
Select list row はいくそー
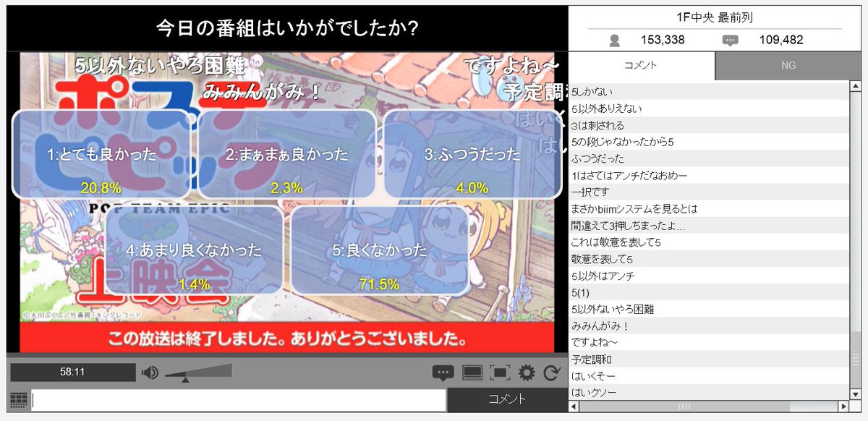tap(709, 376)
